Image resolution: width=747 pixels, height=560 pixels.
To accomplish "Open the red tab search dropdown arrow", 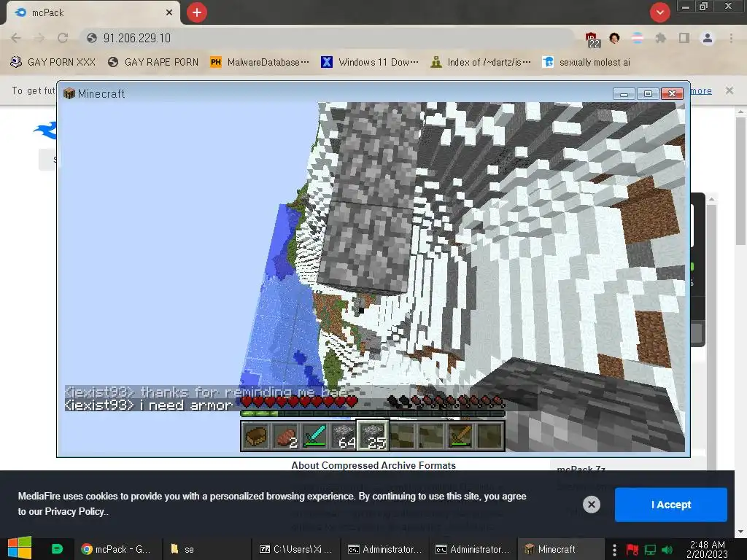I will (659, 12).
